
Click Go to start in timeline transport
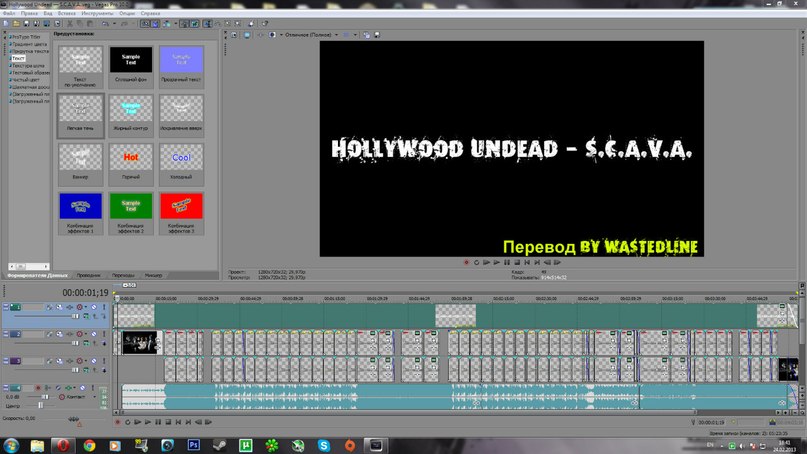pos(178,422)
